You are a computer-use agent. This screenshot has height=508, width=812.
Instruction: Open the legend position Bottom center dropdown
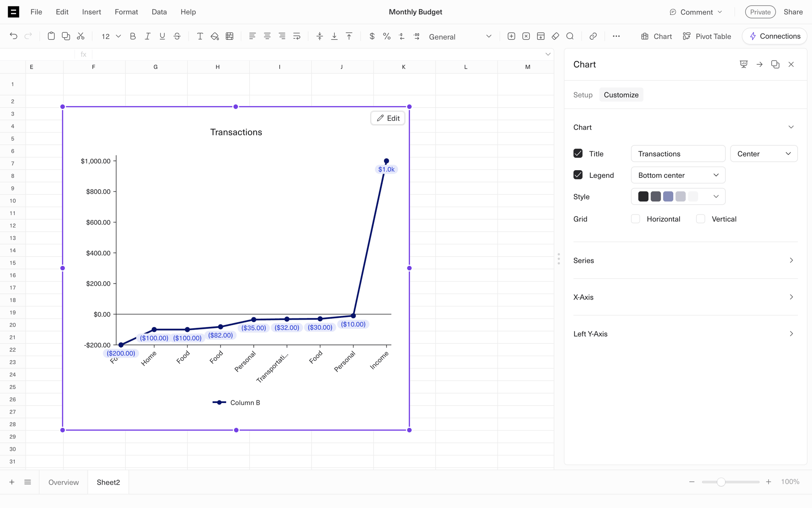(x=678, y=175)
